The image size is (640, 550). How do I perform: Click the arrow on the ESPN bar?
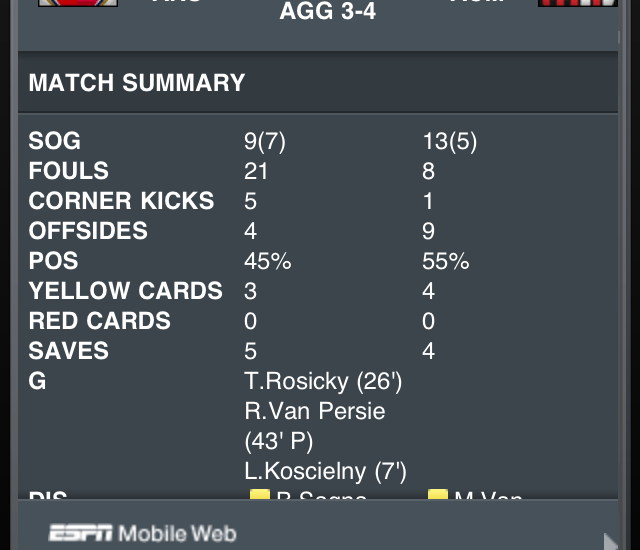(x=611, y=536)
